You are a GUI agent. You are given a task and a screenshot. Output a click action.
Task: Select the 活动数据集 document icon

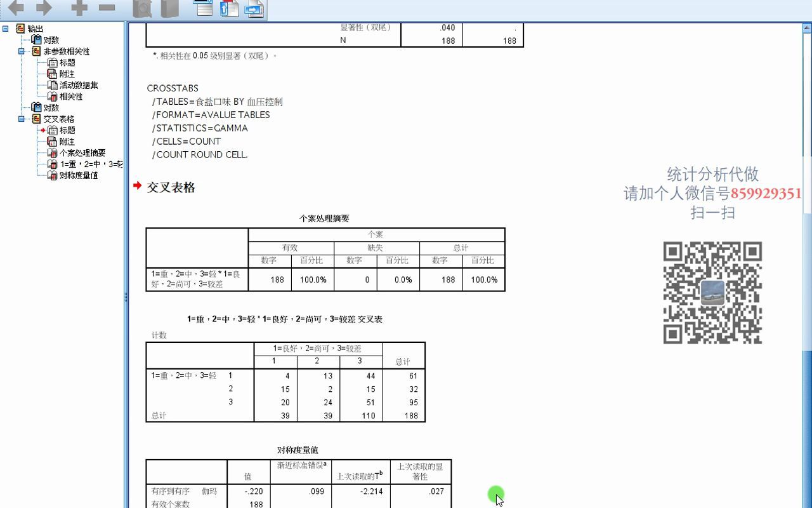click(53, 85)
